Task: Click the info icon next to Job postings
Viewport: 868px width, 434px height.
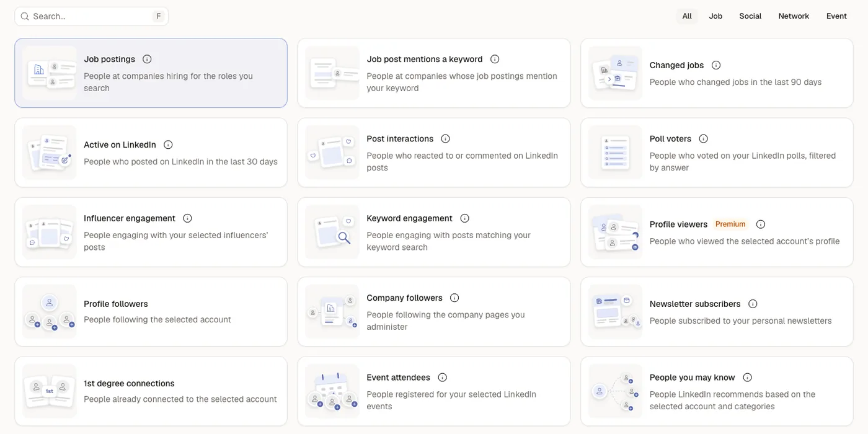Action: click(x=147, y=59)
